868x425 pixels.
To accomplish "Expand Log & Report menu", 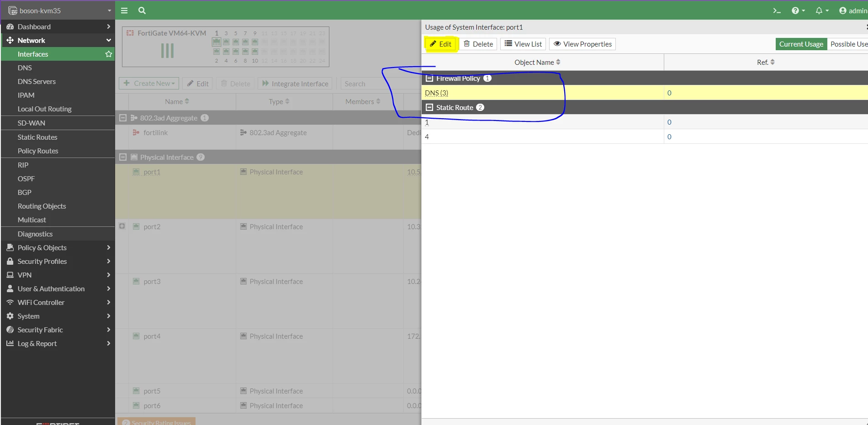I will coord(58,343).
